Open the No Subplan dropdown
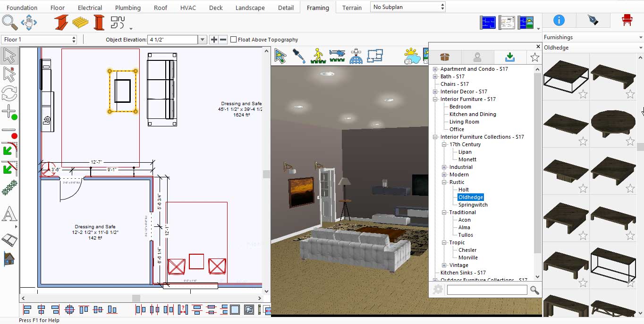Screen dimensions: 644x324 click(x=408, y=7)
